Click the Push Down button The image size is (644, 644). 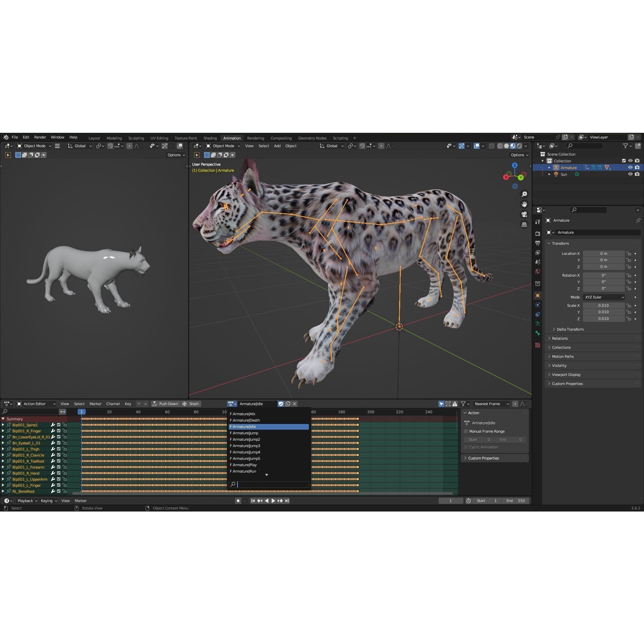tap(166, 404)
